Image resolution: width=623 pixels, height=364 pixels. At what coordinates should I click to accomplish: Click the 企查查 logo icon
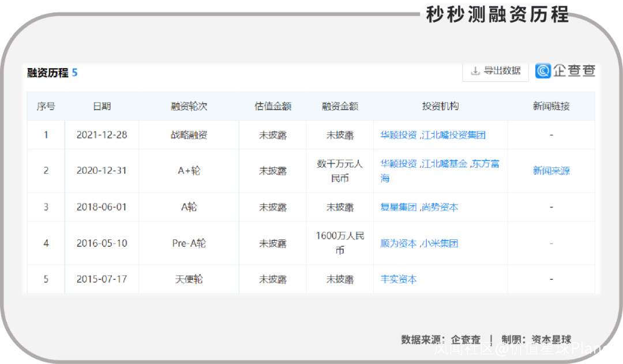pos(543,71)
